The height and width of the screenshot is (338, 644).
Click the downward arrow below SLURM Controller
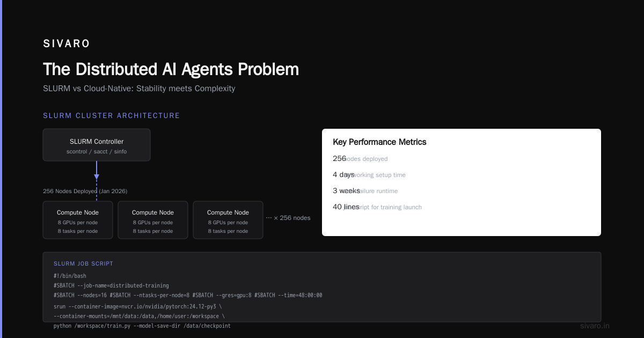pos(97,171)
